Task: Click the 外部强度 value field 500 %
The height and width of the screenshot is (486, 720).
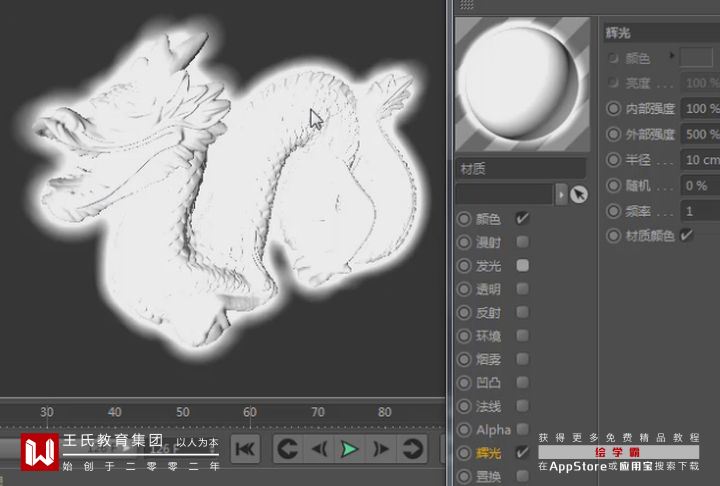Action: 700,135
